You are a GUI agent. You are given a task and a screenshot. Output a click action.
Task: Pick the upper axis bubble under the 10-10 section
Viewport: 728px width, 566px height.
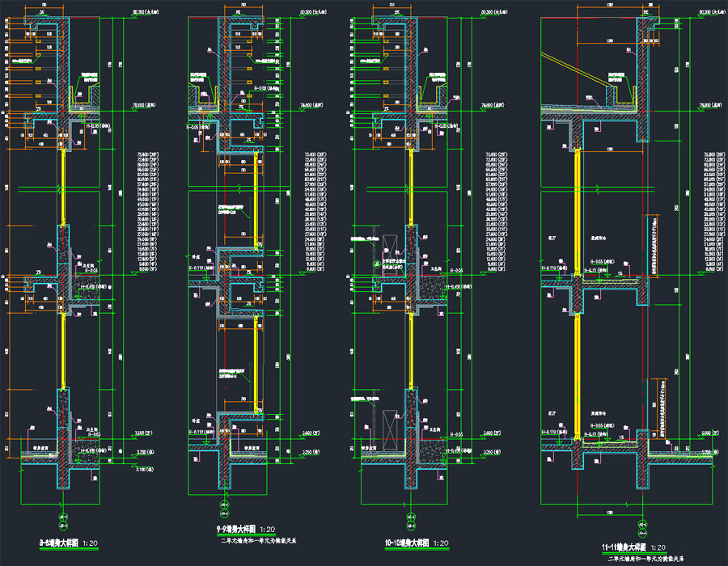click(x=411, y=517)
